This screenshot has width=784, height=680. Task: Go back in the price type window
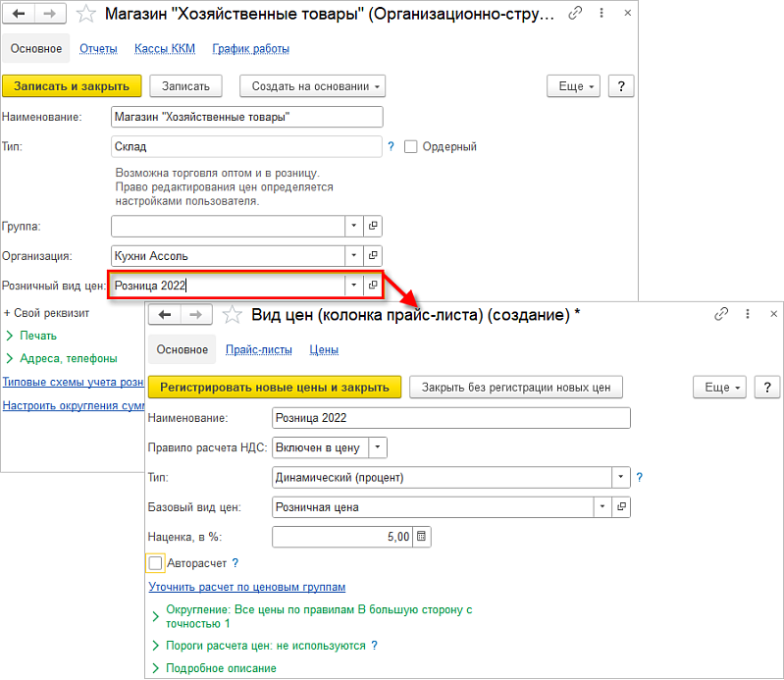click(165, 315)
